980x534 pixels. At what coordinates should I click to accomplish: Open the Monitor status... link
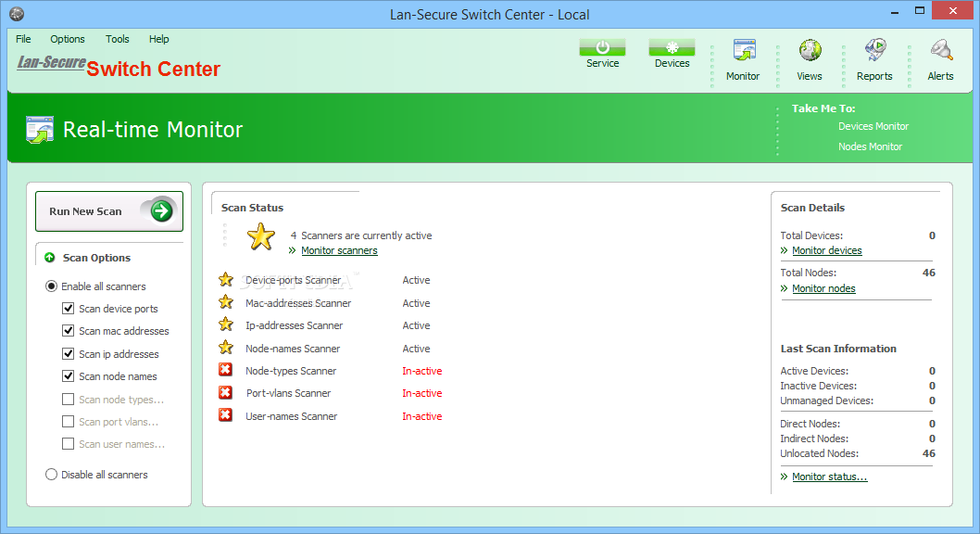(x=829, y=477)
